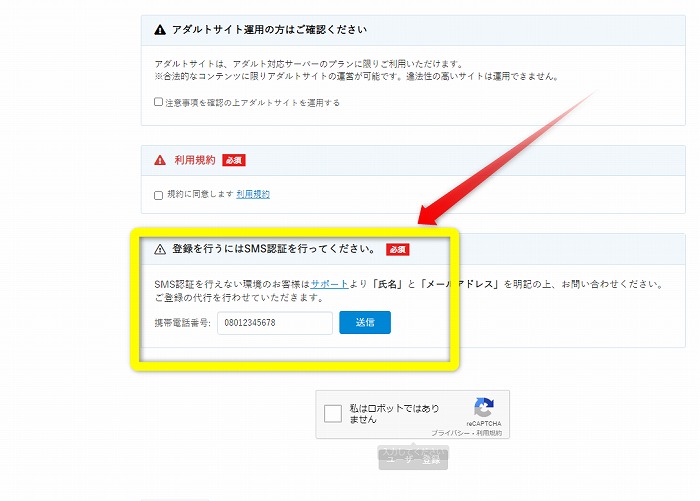Tick the 規約に同意します checkbox
700x501 pixels.
pos(158,195)
